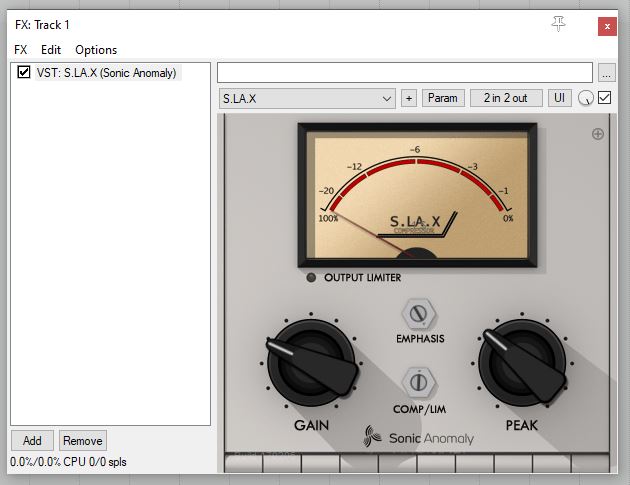Toggle the UI button
This screenshot has width=630, height=485.
coord(560,98)
